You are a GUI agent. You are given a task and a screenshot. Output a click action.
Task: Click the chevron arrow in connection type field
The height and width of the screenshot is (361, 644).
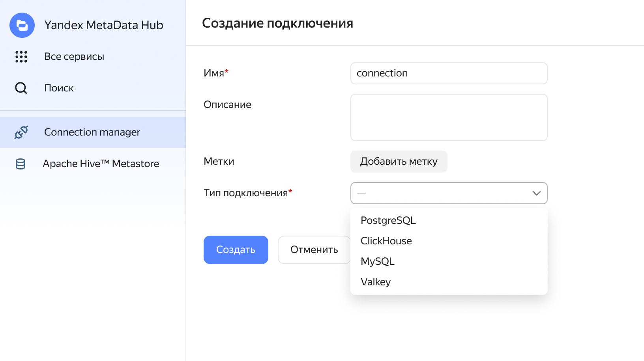point(536,193)
